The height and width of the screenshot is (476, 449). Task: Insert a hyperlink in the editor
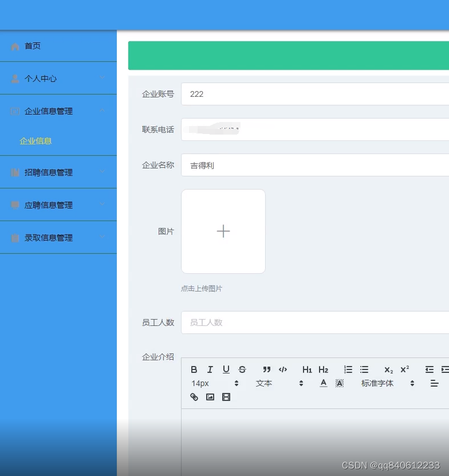(194, 397)
